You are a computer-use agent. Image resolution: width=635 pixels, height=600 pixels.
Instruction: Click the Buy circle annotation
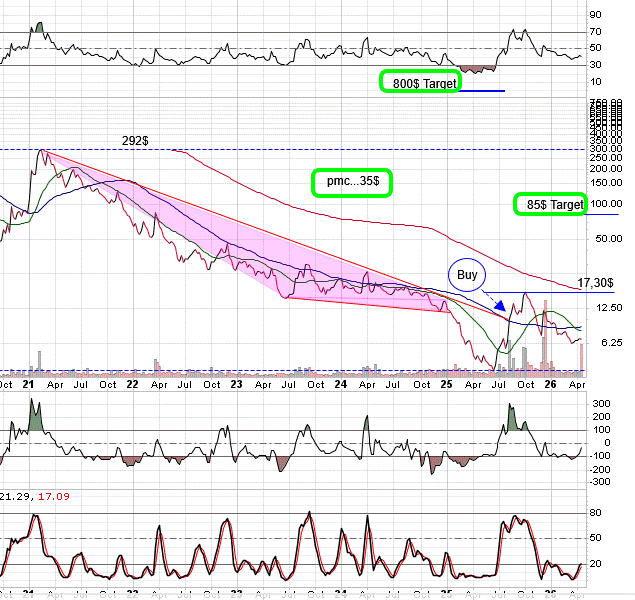pos(467,274)
